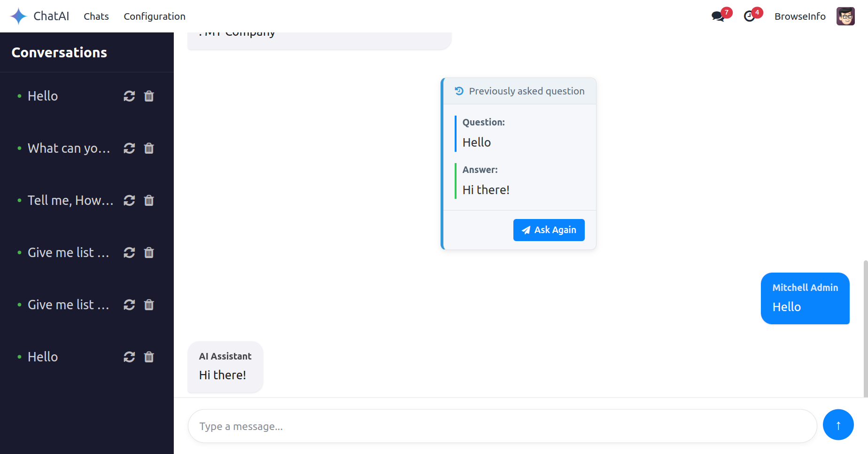This screenshot has height=454, width=868.
Task: Open the BrowseInfo company switcher
Action: pyautogui.click(x=800, y=16)
